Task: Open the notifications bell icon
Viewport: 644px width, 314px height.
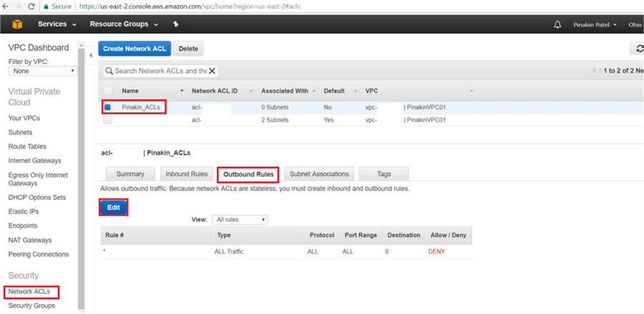Action: [557, 24]
